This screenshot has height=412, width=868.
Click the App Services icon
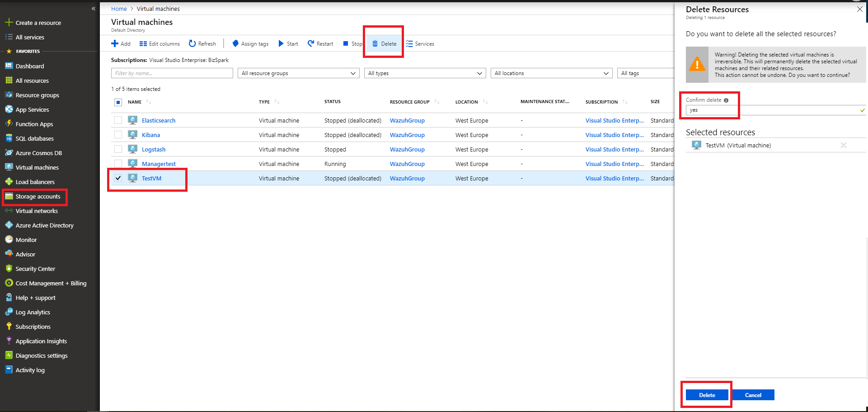click(9, 109)
